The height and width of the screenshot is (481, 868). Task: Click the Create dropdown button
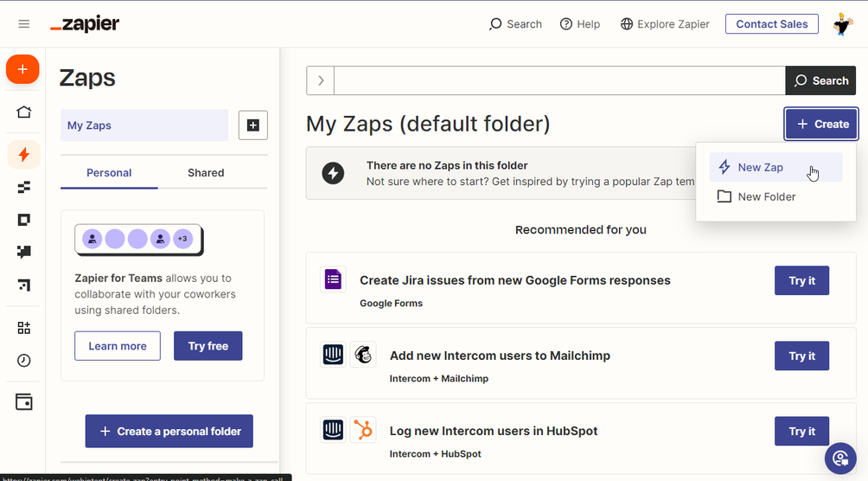(x=821, y=124)
